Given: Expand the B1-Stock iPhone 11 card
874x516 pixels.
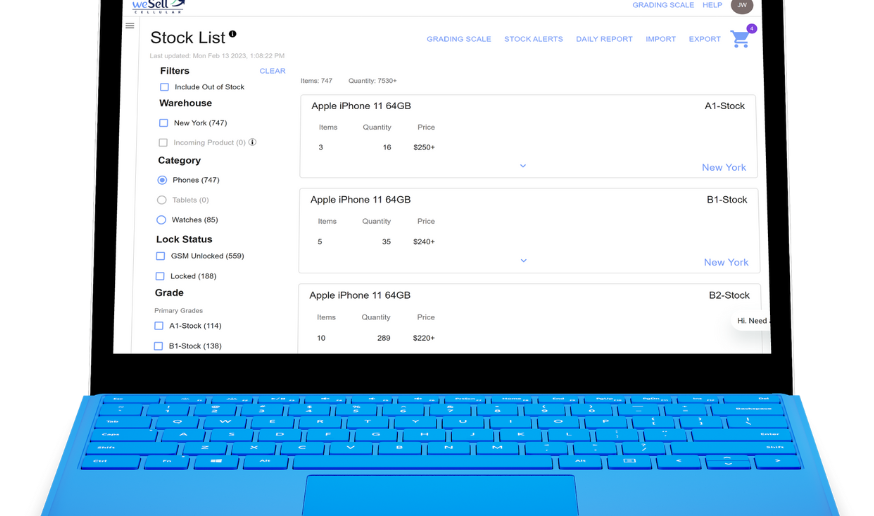Looking at the screenshot, I should 523,260.
